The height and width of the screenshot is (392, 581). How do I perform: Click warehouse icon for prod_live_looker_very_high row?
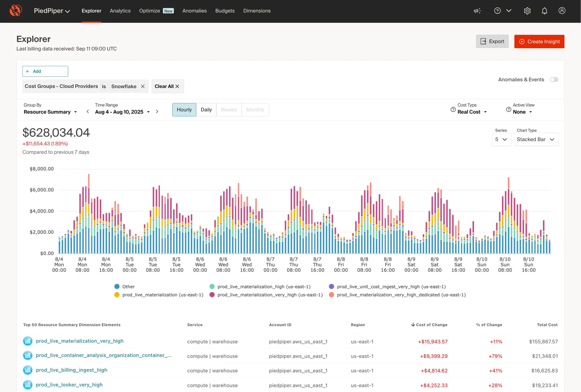click(28, 385)
